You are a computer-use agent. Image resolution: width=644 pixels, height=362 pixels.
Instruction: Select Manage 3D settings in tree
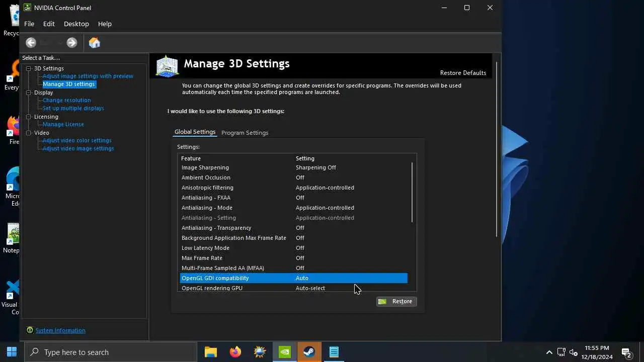pos(69,84)
